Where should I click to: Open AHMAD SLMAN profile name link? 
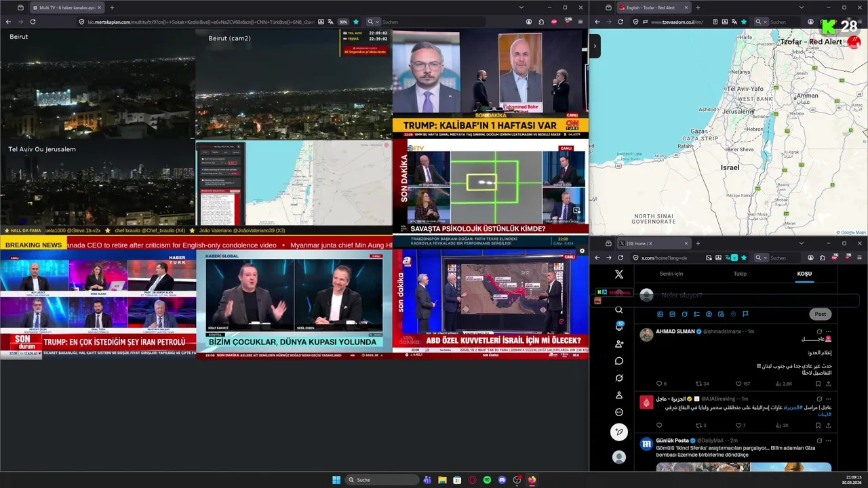[675, 331]
